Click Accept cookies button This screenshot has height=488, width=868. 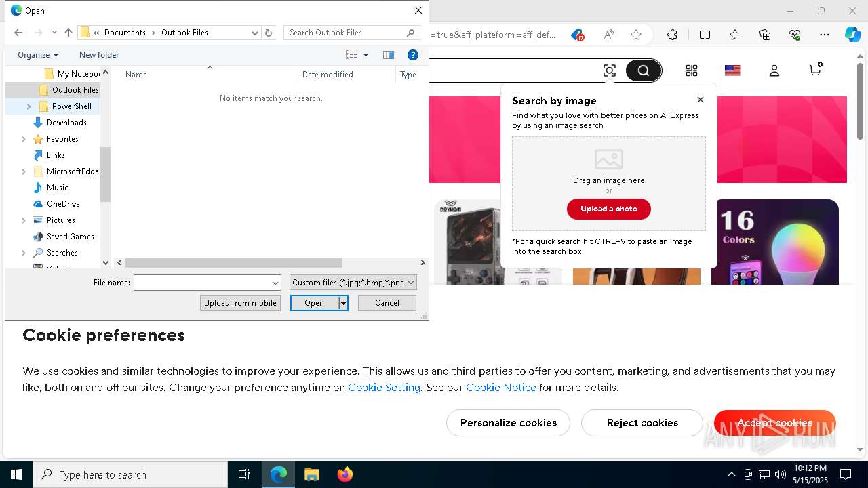(x=775, y=423)
